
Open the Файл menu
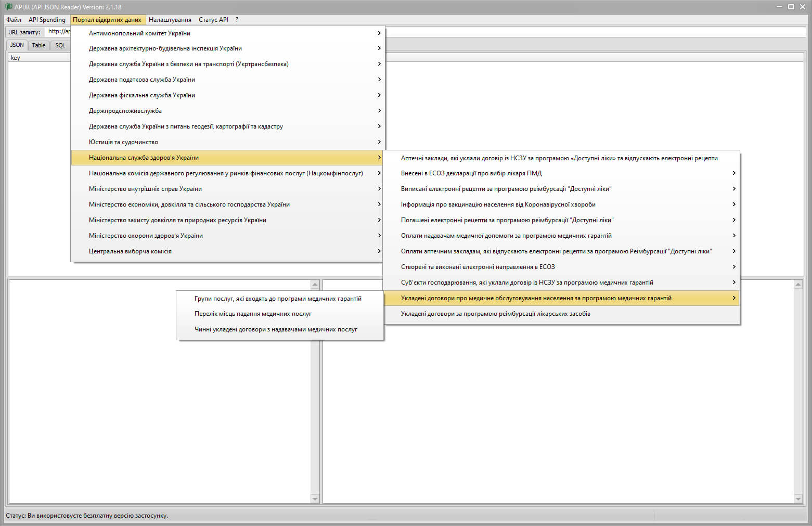(x=14, y=20)
